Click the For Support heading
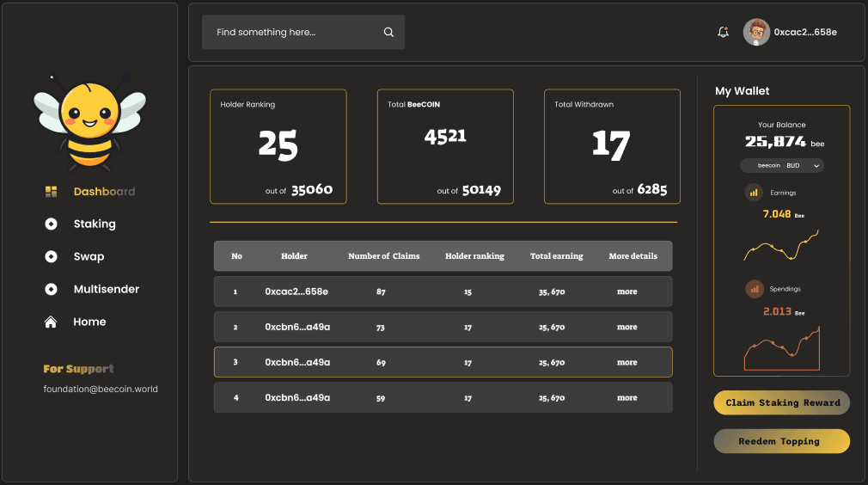 (78, 369)
